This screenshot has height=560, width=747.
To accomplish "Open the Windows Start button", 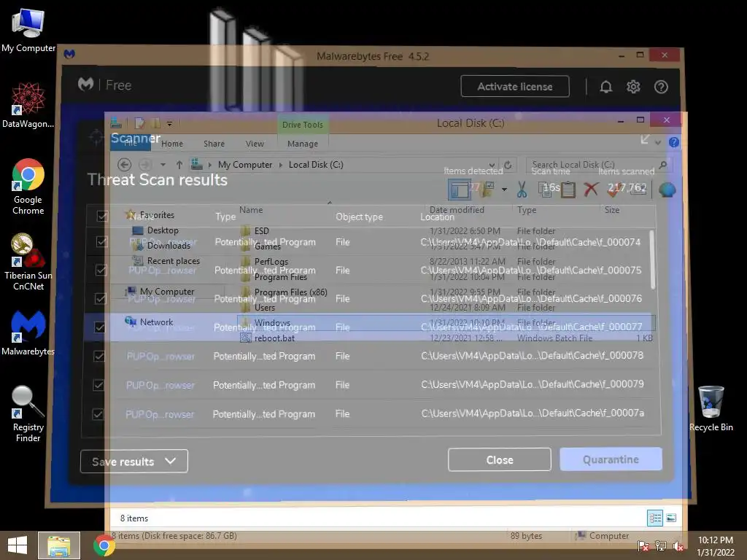I will click(18, 545).
